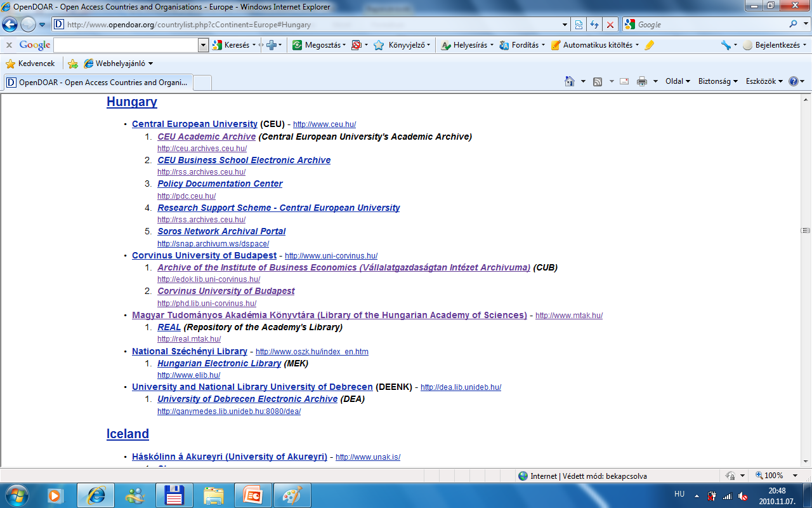Open the Google Toolbar wrench settings
Image resolution: width=812 pixels, height=508 pixels.
(x=726, y=45)
